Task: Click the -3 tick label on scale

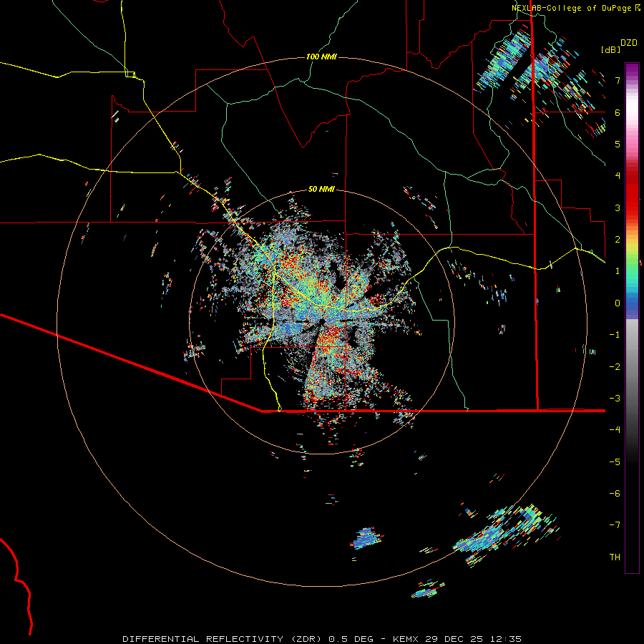Action: [615, 398]
